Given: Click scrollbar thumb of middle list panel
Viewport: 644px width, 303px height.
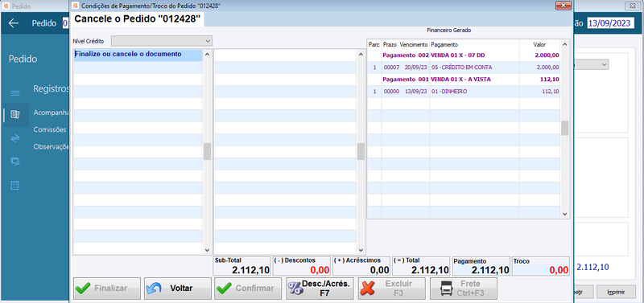Looking at the screenshot, I should pos(361,152).
